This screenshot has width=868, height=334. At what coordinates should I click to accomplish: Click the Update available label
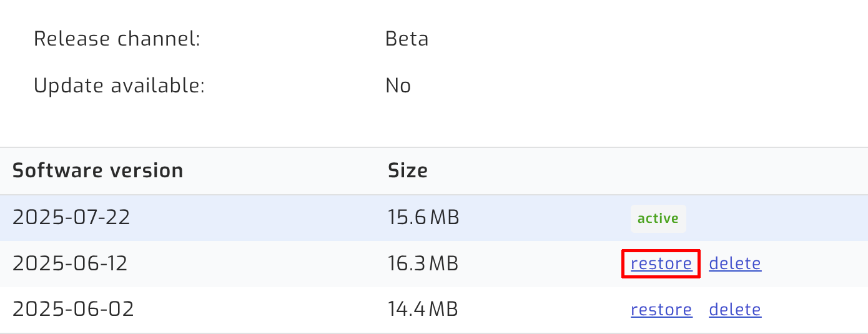click(119, 86)
